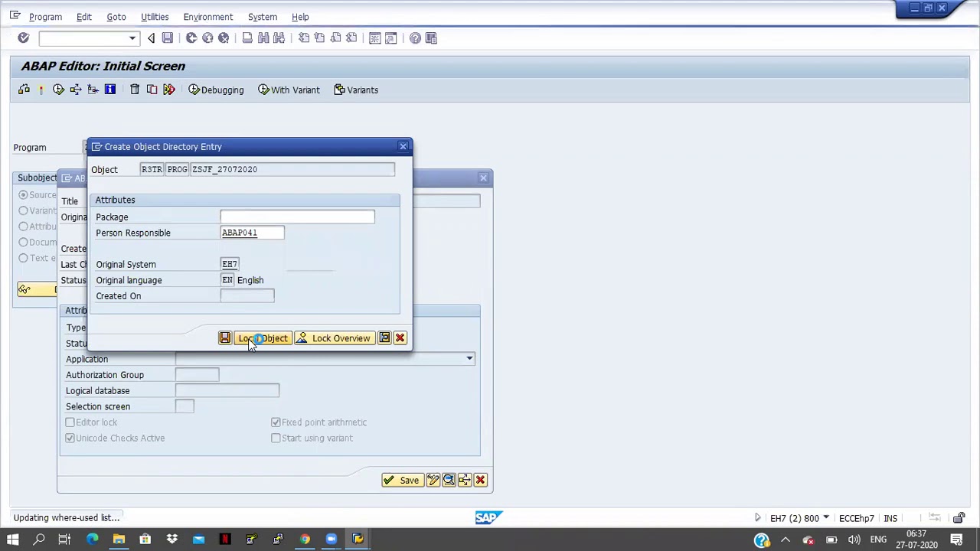The image size is (980, 551).
Task: Click the Authorization Group field
Action: click(197, 375)
